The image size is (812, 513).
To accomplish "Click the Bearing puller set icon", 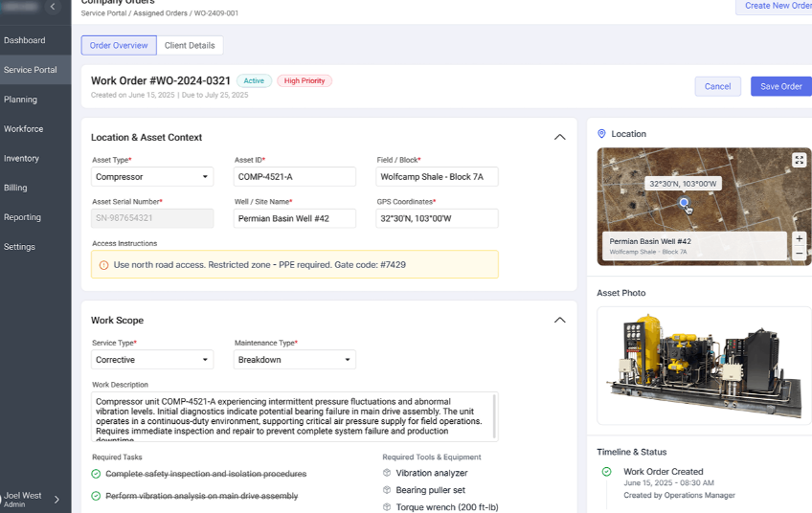I will coord(386,490).
